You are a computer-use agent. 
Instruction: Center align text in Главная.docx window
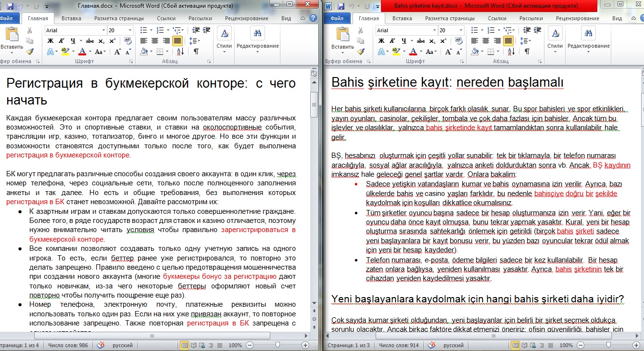[155, 41]
